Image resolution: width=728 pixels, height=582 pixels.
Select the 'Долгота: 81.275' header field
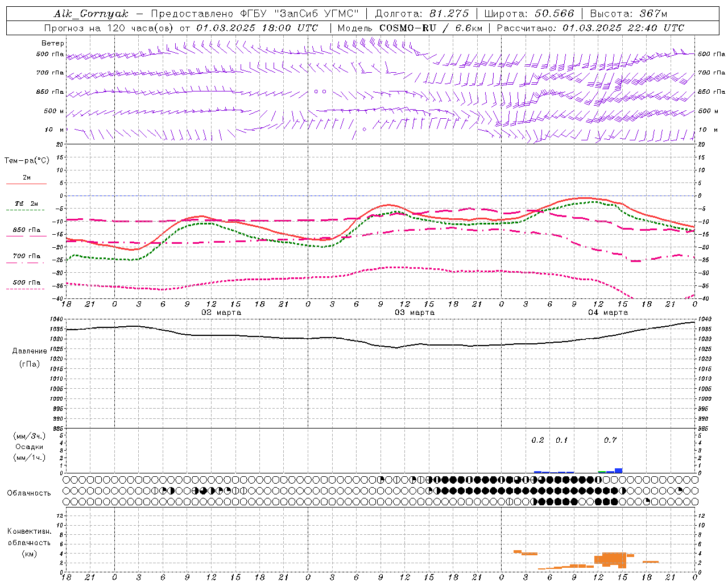[x=422, y=14]
